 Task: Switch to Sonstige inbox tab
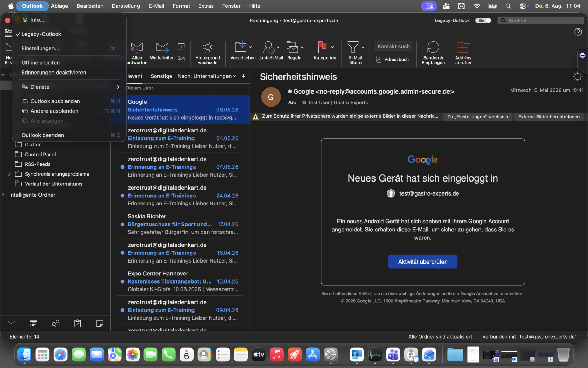click(161, 76)
